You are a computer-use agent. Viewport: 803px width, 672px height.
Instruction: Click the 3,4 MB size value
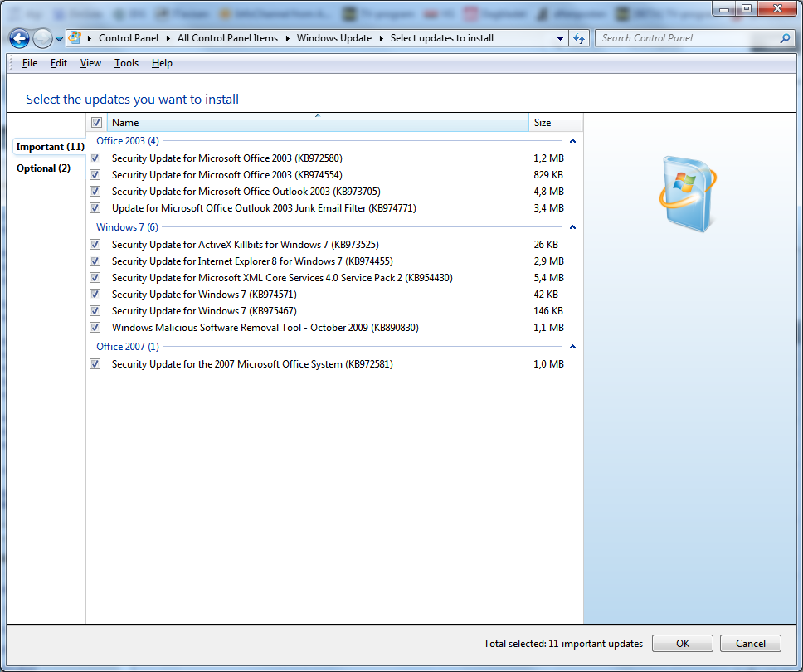548,208
